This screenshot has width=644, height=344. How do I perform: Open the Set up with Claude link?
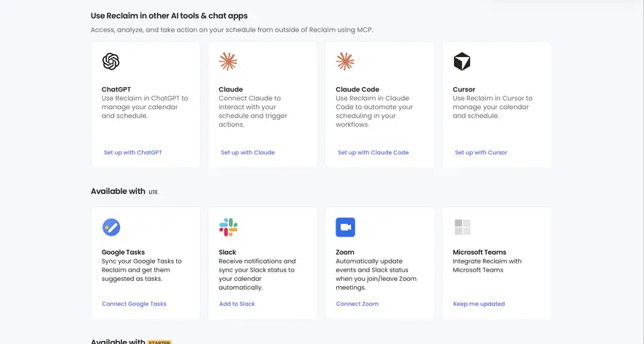248,152
